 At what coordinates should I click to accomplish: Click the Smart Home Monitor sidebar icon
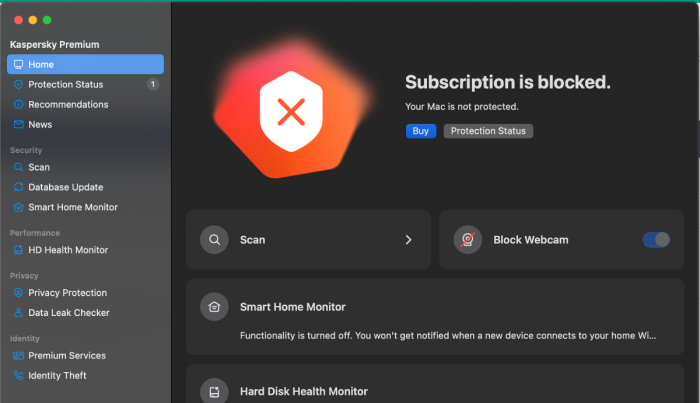pyautogui.click(x=18, y=207)
